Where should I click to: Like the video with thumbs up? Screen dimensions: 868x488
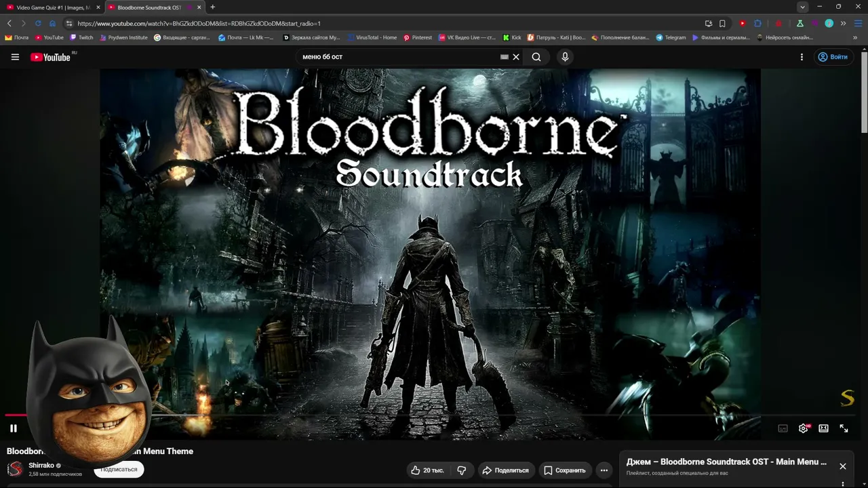(427, 470)
